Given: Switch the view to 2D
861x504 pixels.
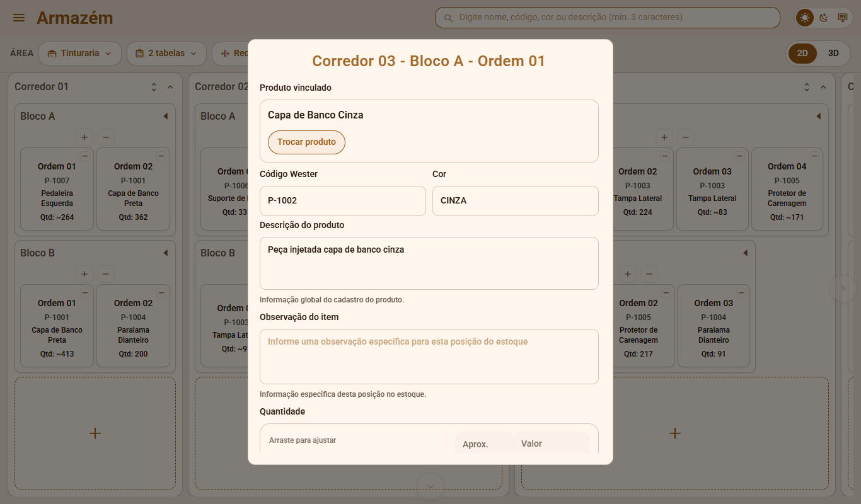Looking at the screenshot, I should 802,54.
